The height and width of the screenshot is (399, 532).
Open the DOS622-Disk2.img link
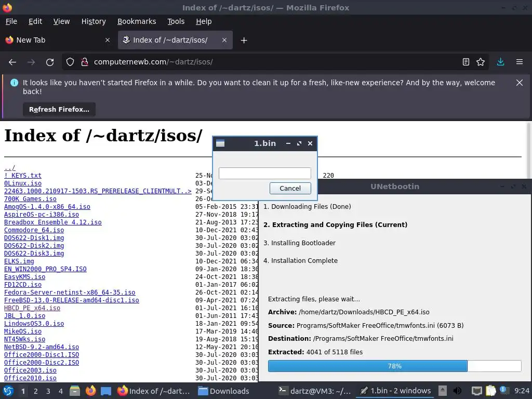coord(34,246)
